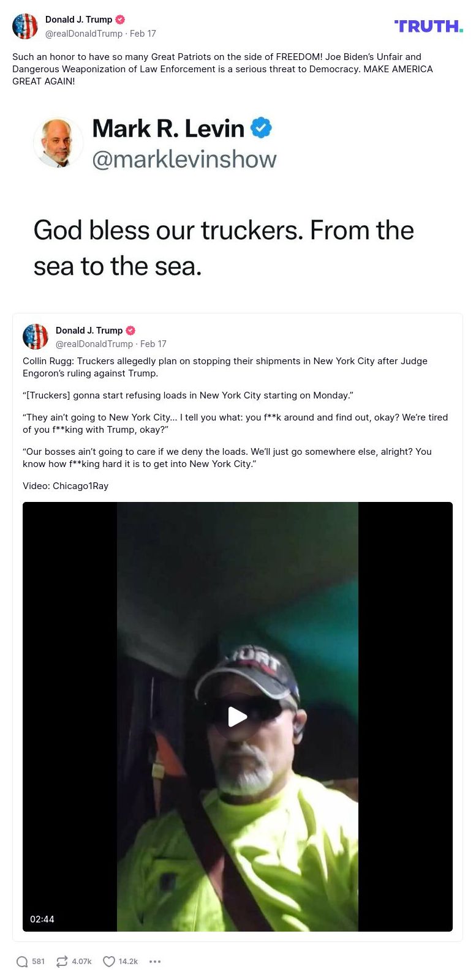Screen dimensions: 476x980
Task: Open the quoted post's Feb 17 timestamp
Action: (153, 344)
